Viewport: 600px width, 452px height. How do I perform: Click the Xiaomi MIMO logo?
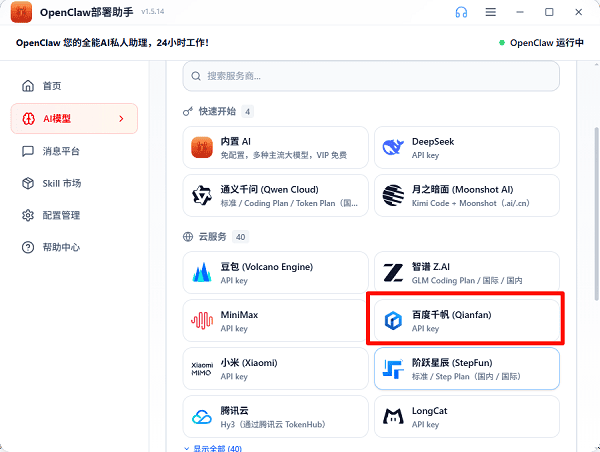[x=202, y=369]
